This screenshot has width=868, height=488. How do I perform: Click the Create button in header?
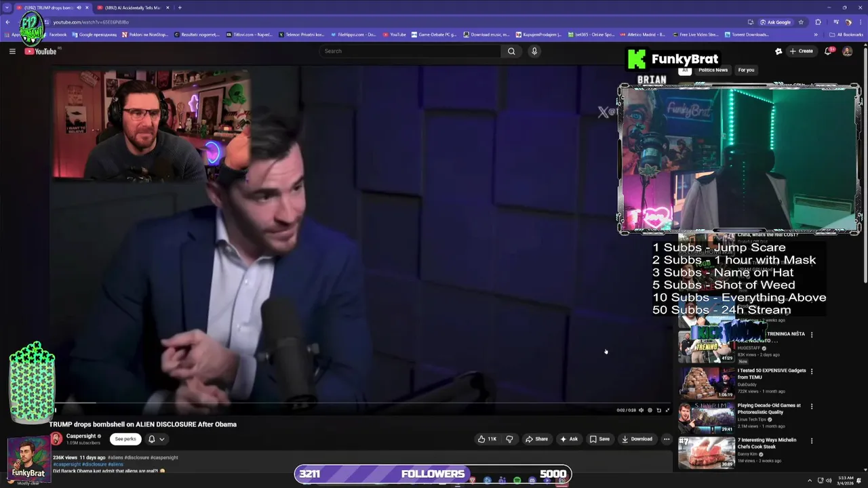(x=801, y=51)
